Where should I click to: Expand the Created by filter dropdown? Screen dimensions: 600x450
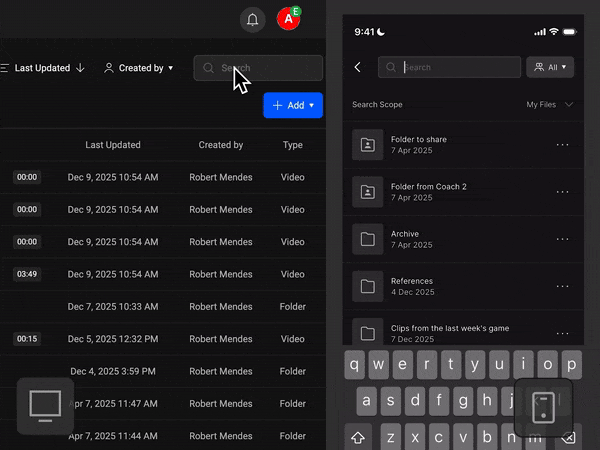pos(139,68)
